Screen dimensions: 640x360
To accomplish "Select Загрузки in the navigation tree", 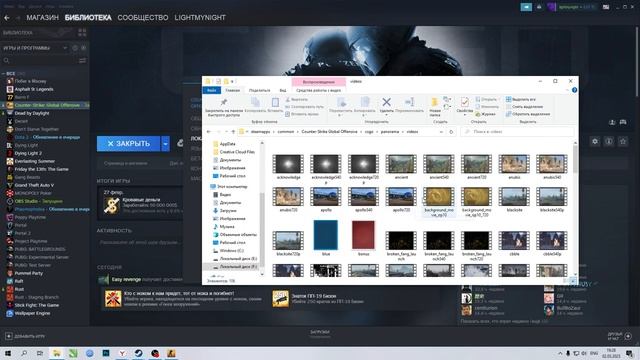I will click(x=225, y=211).
